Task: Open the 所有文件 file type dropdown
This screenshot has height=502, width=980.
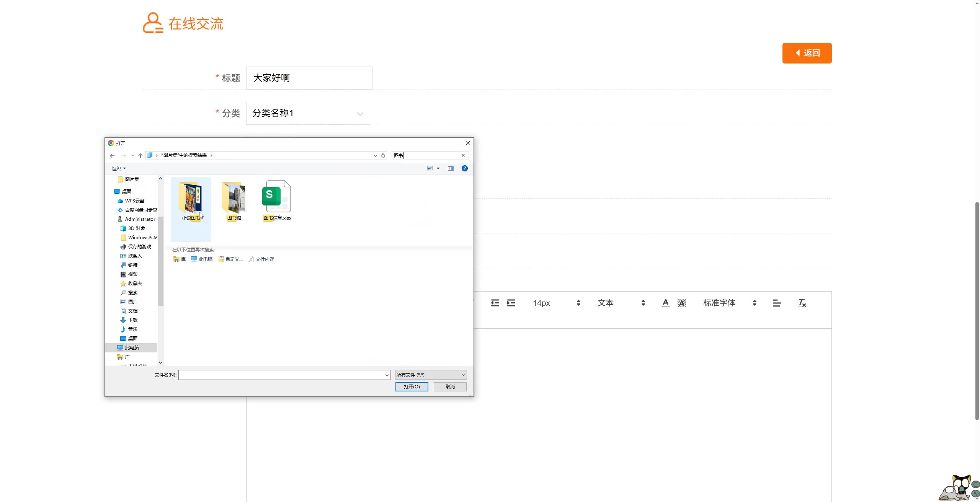Action: click(x=431, y=375)
